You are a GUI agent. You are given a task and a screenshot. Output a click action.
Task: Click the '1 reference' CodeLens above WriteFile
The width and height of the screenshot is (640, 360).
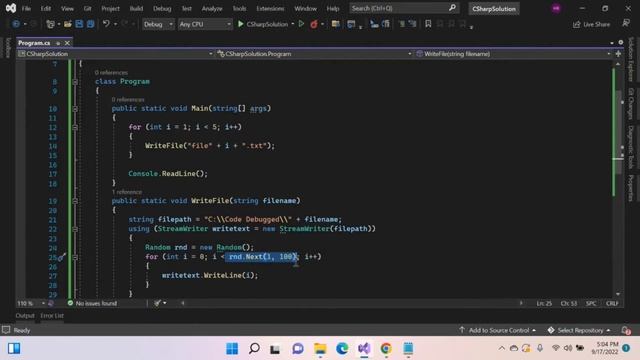pos(127,192)
